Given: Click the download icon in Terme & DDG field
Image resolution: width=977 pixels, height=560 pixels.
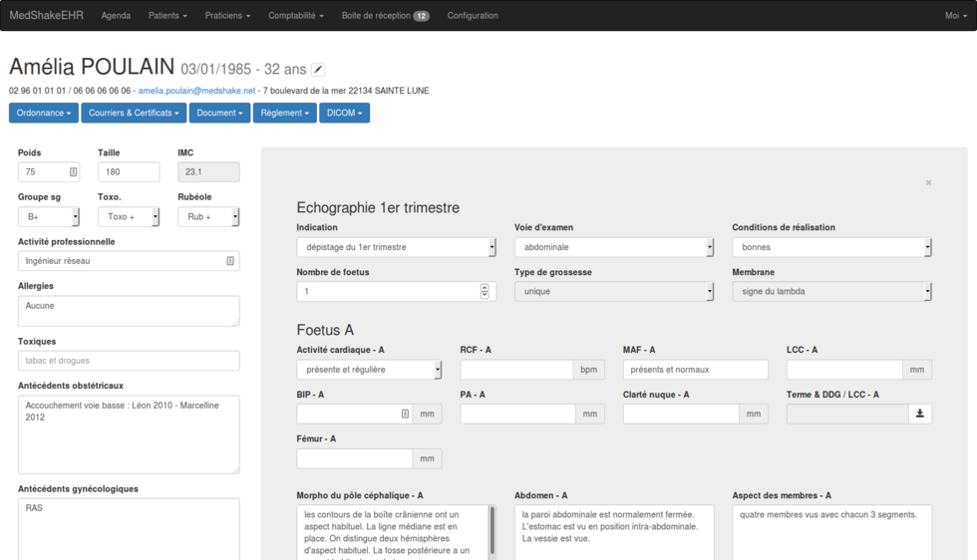Looking at the screenshot, I should pos(919,414).
